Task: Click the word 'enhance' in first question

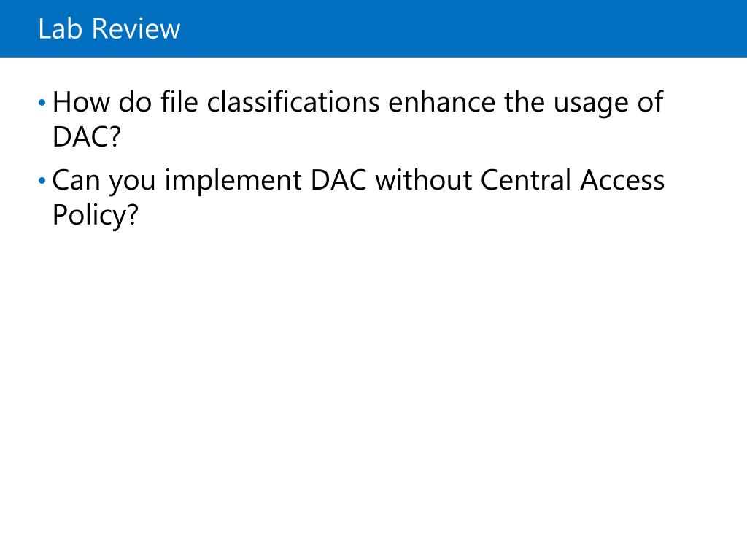Action: tap(441, 102)
